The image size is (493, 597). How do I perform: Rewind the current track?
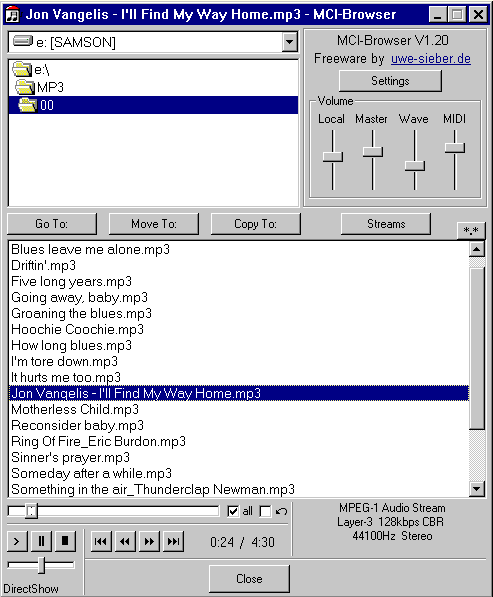[125, 541]
